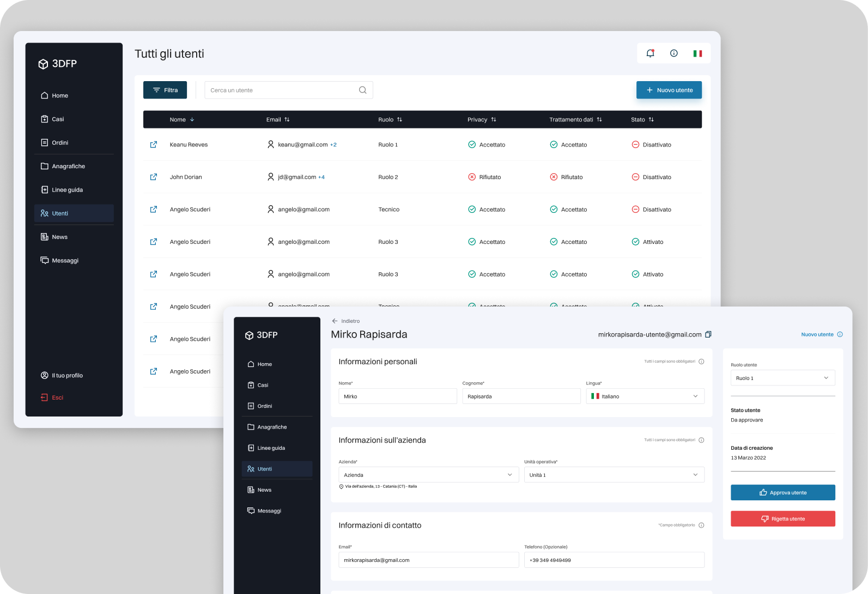The height and width of the screenshot is (594, 868).
Task: Open notifications bell in users list window
Action: pos(650,53)
